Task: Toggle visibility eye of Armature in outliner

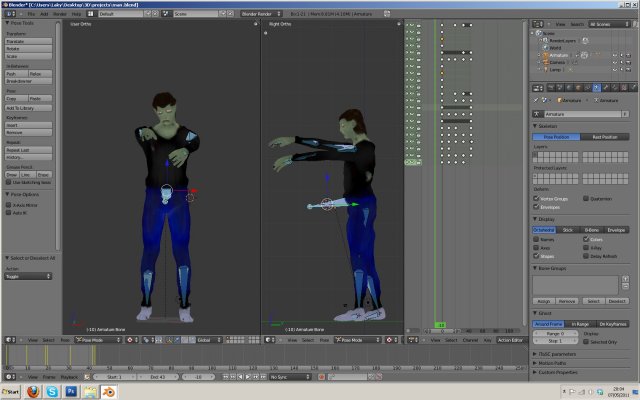Action: 615,55
